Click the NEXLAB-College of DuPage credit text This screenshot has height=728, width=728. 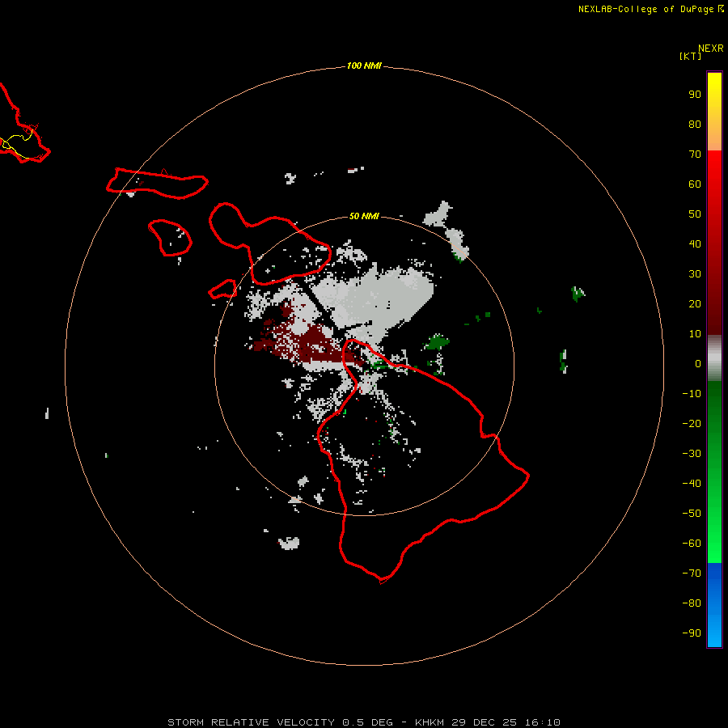click(x=645, y=9)
